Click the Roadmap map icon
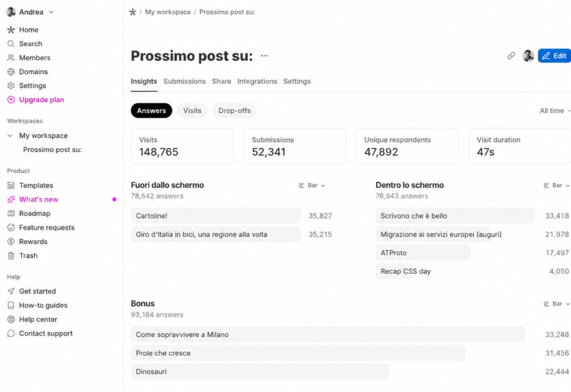 click(11, 213)
